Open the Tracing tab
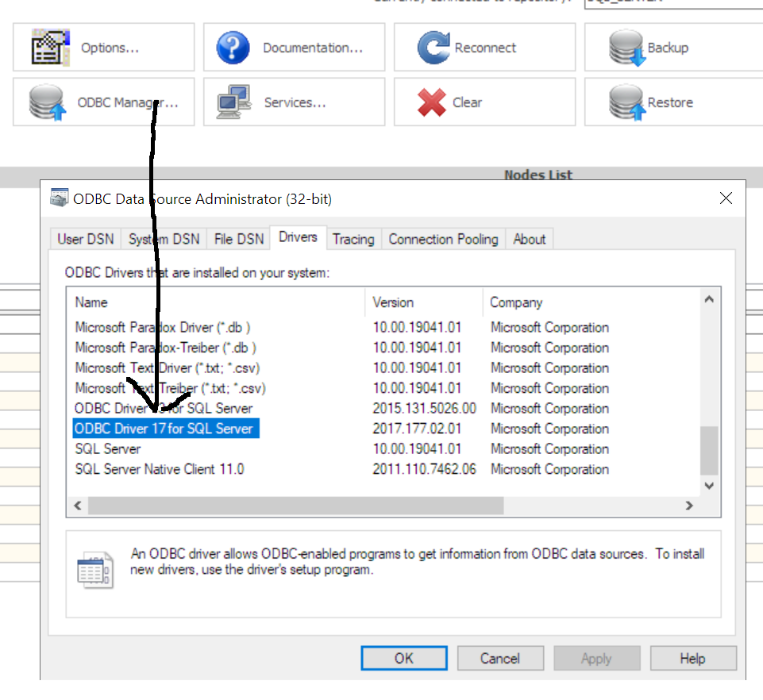This screenshot has height=700, width=763. point(354,239)
